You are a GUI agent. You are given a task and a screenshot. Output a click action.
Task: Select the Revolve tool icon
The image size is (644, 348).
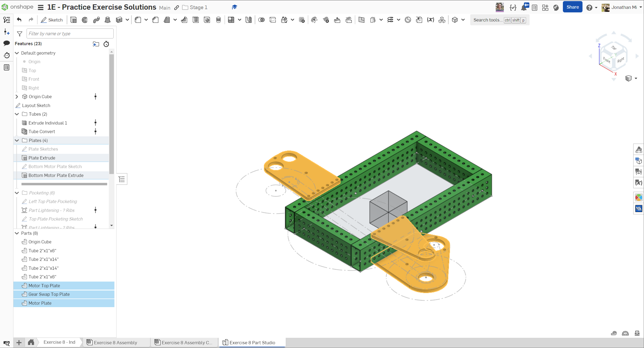(85, 20)
